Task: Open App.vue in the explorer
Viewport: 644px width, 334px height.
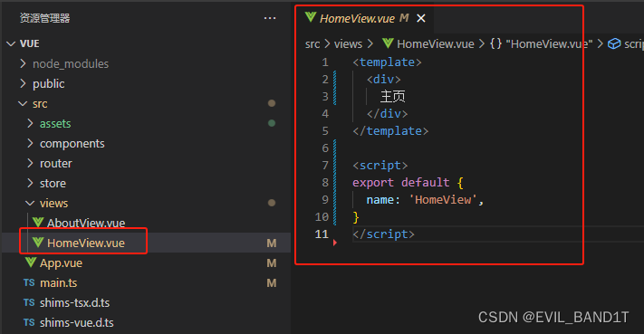Action: pyautogui.click(x=61, y=263)
